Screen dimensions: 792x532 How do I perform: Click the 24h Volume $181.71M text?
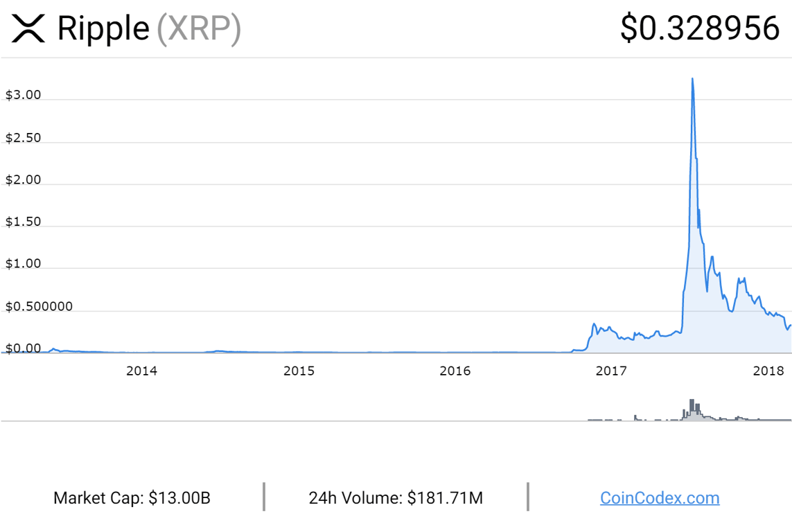(396, 497)
